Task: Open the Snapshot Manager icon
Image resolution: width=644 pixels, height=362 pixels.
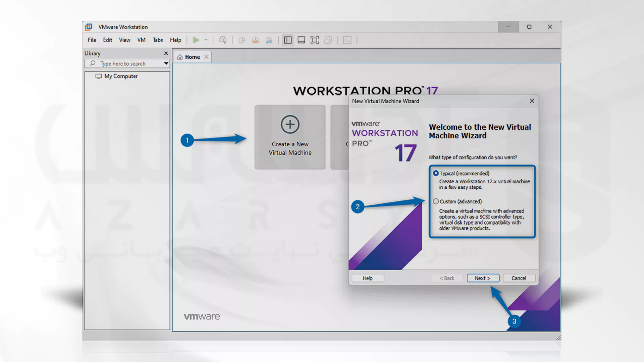Action: pyautogui.click(x=269, y=40)
